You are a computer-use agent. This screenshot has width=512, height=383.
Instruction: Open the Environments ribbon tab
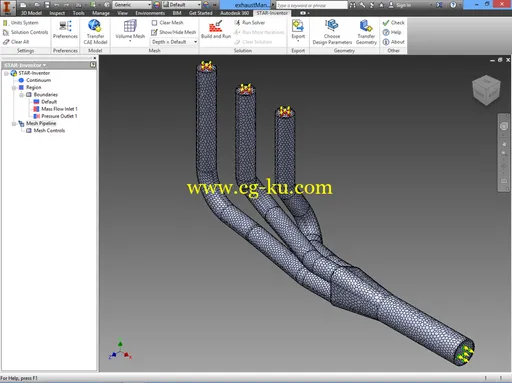pyautogui.click(x=150, y=13)
